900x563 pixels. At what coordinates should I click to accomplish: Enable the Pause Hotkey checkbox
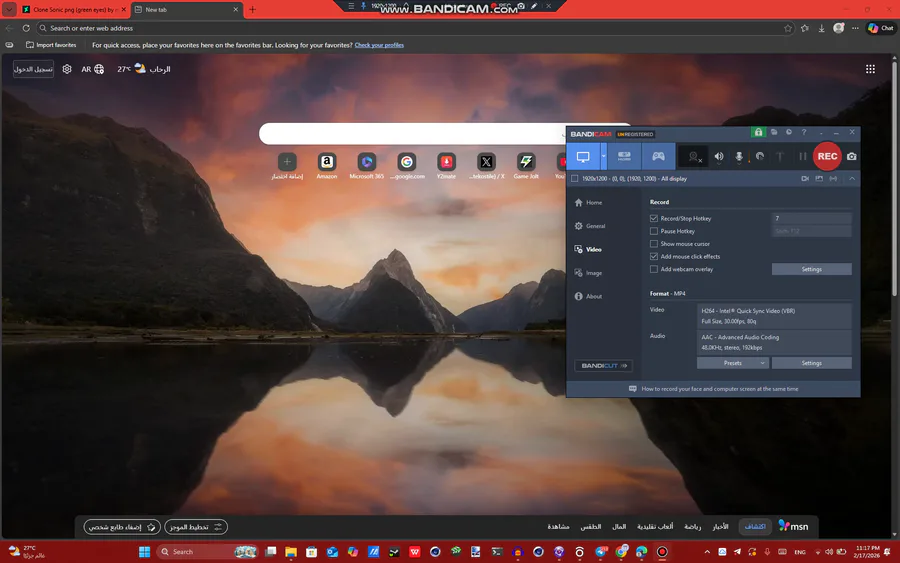pyautogui.click(x=654, y=231)
